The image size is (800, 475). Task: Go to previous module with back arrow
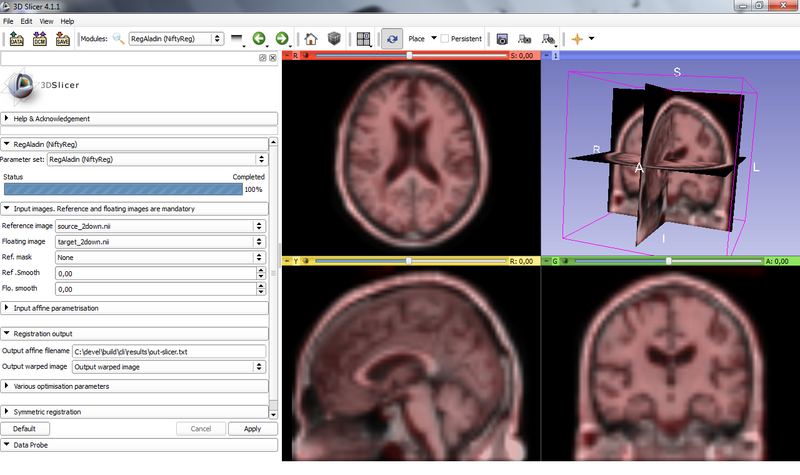point(260,39)
